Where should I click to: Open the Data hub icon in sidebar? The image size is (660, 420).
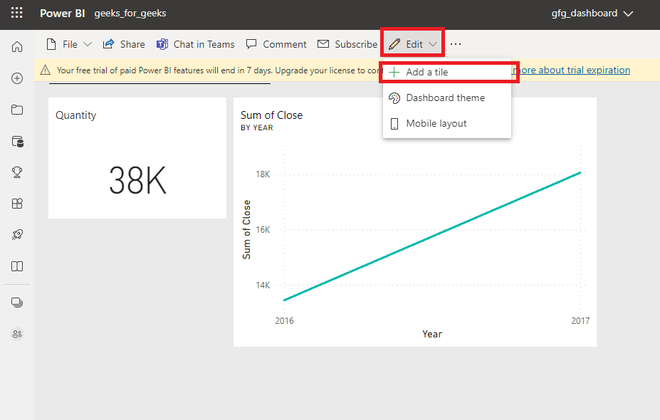tap(17, 141)
